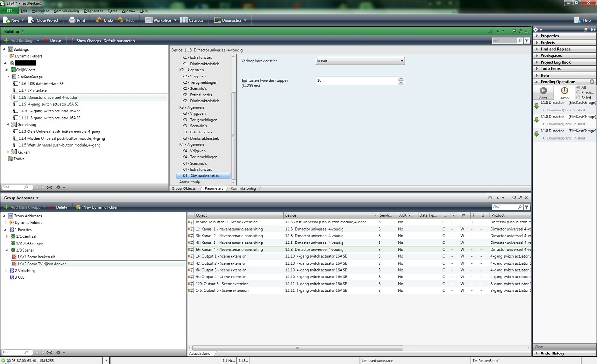Click the dimstappen time input field
Image resolution: width=597 pixels, height=364 pixels.
tap(356, 80)
